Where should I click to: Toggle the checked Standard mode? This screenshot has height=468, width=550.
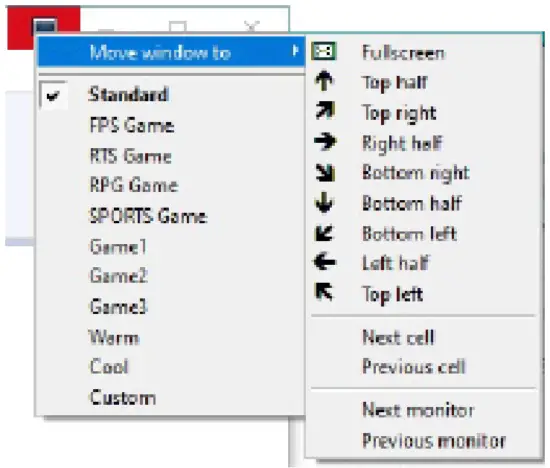click(x=53, y=95)
